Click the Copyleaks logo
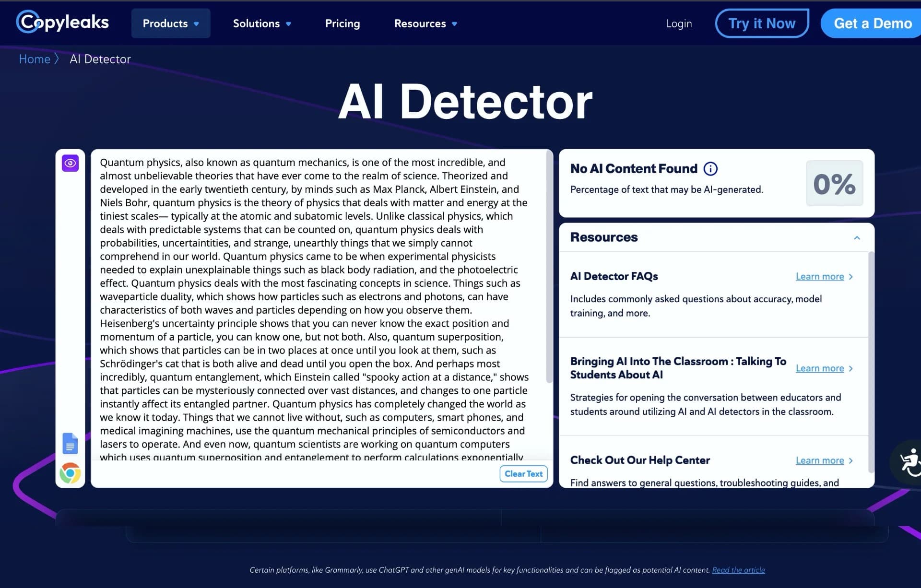The image size is (921, 588). [x=62, y=22]
